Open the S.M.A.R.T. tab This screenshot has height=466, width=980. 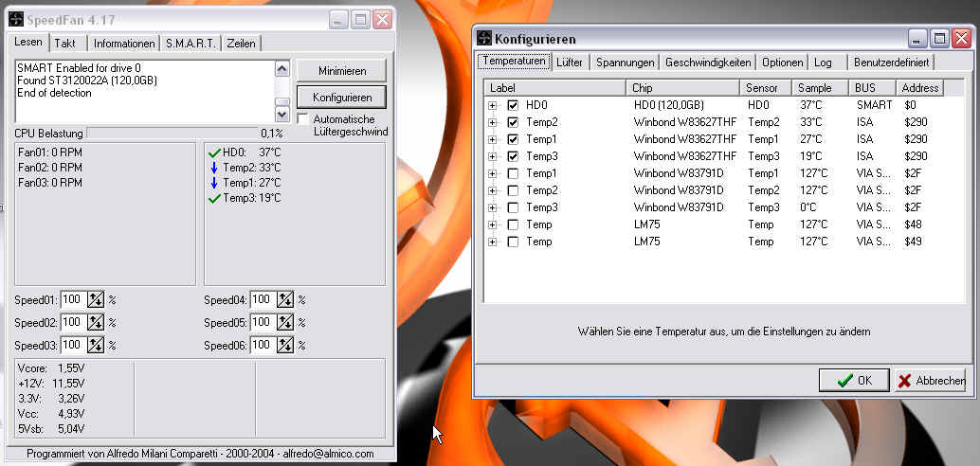pos(191,44)
